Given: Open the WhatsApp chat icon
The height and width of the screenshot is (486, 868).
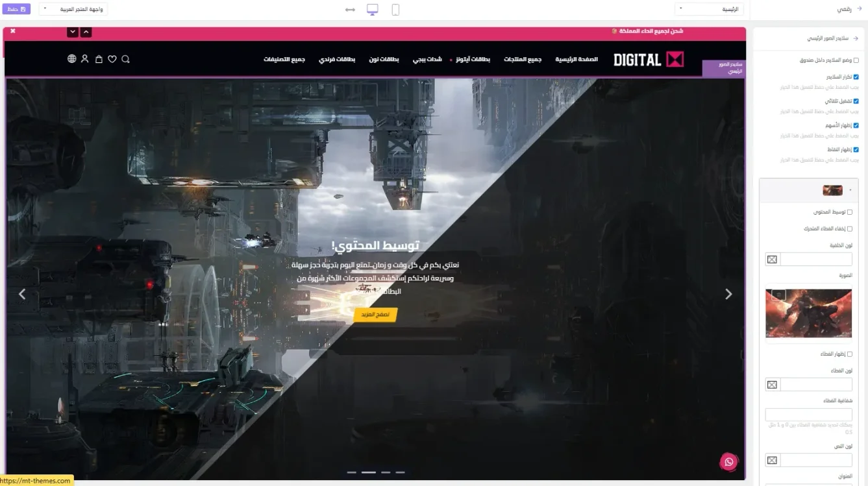Looking at the screenshot, I should [x=728, y=462].
